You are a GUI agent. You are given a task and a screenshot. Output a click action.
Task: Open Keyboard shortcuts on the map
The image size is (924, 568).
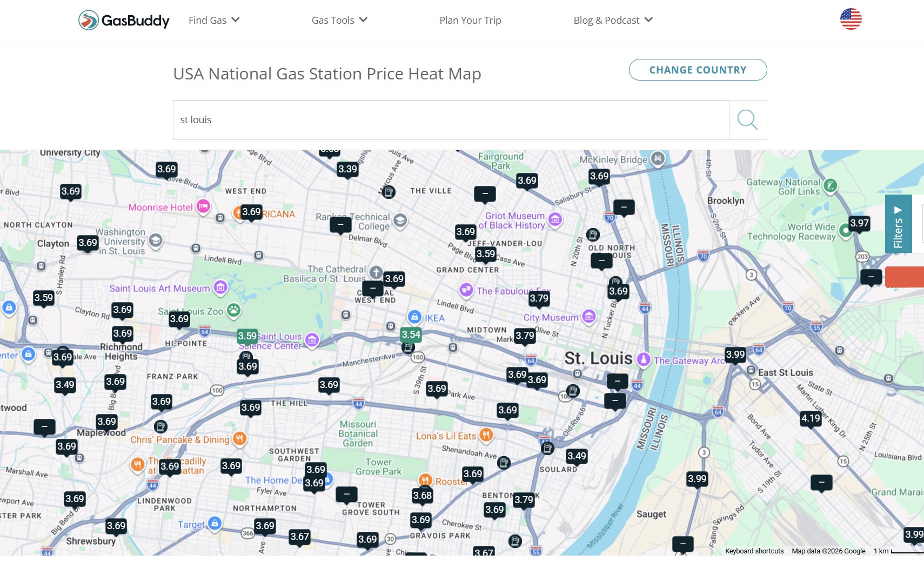click(754, 551)
